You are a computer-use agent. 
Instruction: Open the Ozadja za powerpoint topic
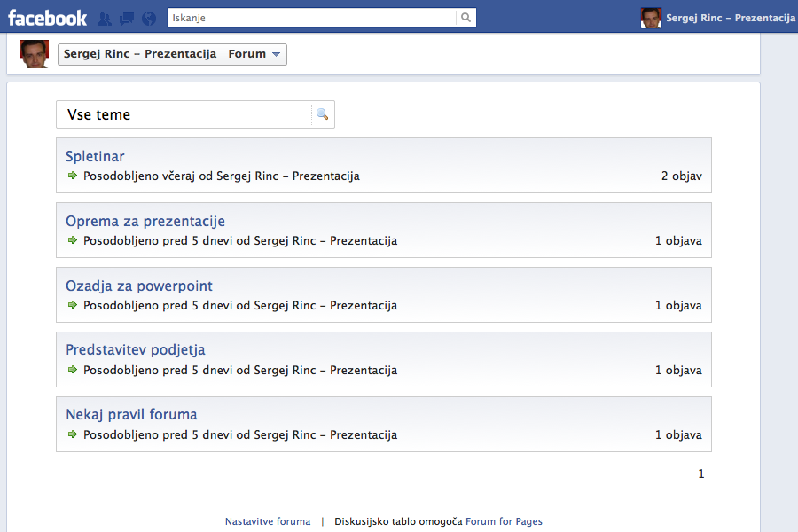tap(139, 286)
